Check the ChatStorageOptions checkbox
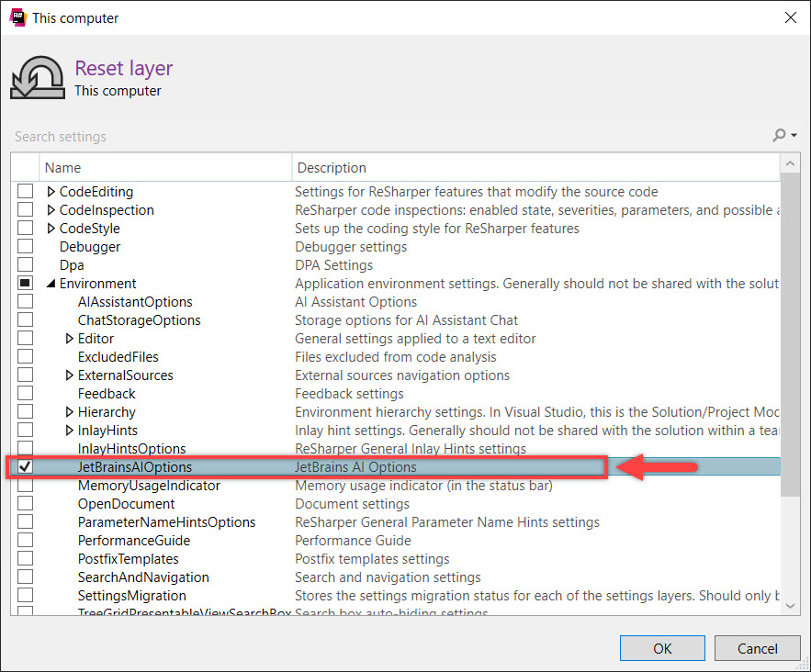 tap(25, 320)
